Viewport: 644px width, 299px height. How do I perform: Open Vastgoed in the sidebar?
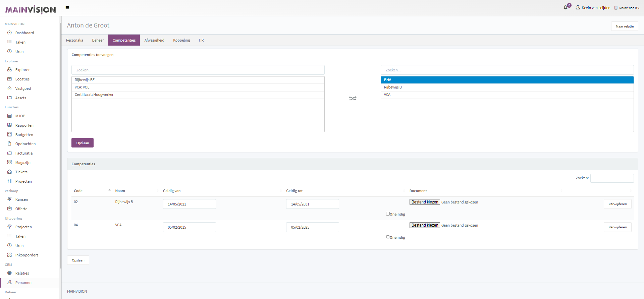pos(23,88)
